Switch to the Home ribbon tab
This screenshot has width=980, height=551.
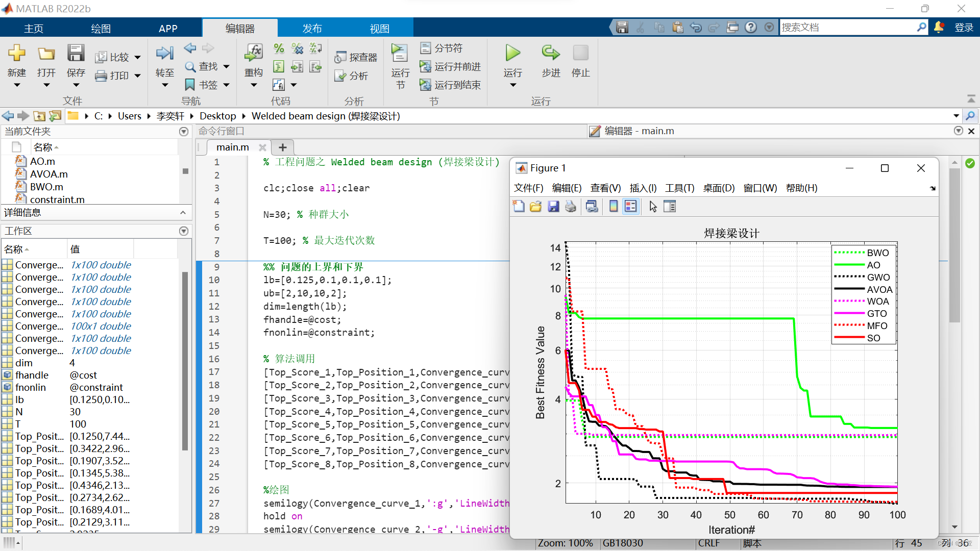click(34, 29)
